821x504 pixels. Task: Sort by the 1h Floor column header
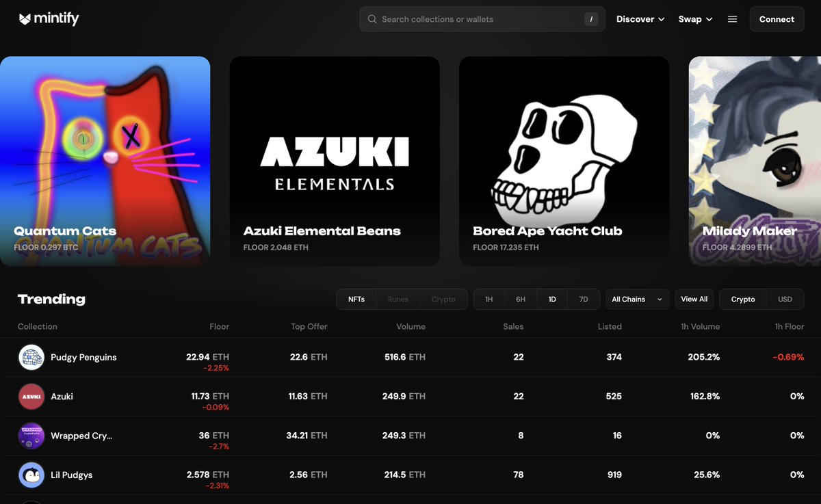(790, 327)
